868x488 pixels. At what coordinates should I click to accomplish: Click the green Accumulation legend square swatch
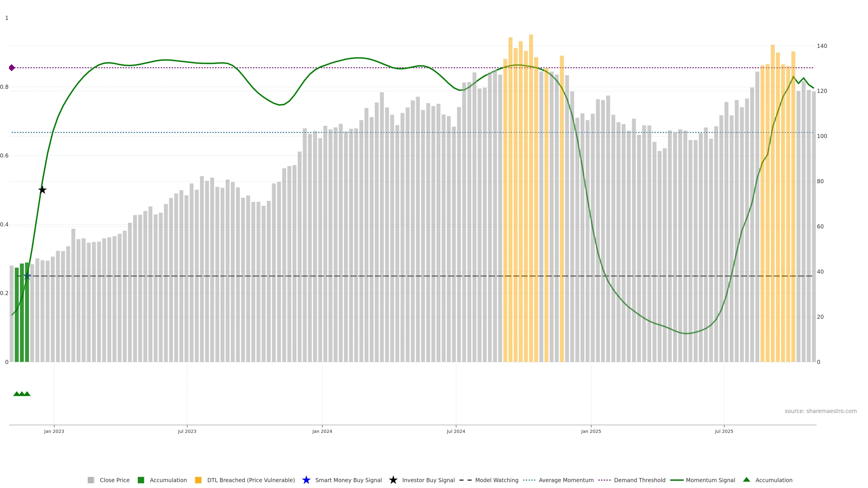click(x=141, y=480)
